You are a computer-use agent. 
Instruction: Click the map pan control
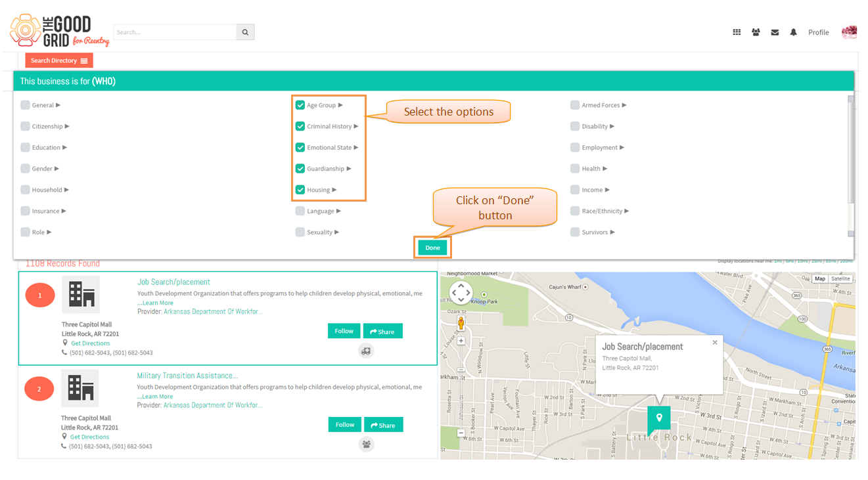[x=461, y=292]
